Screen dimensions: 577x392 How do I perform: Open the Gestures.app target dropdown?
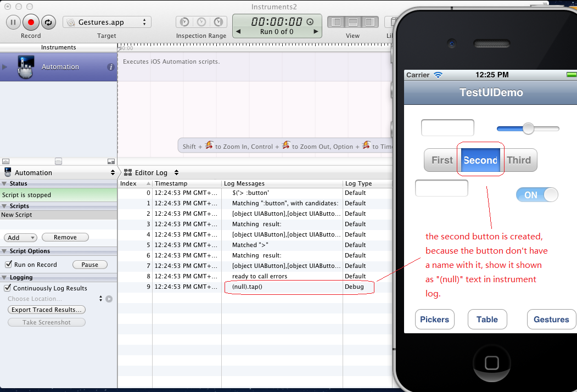coord(107,22)
